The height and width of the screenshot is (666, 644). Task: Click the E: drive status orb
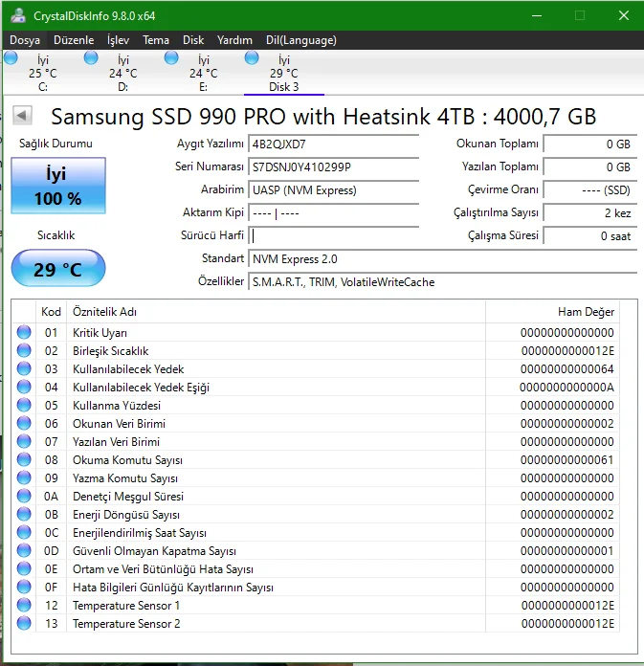pos(171,58)
